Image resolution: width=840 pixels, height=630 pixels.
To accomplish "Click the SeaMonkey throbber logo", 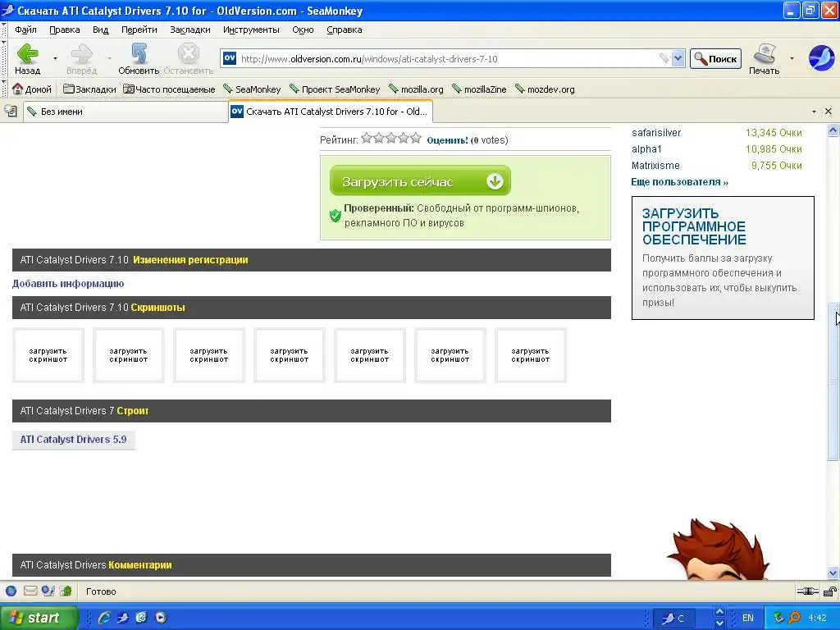I will coord(821,58).
